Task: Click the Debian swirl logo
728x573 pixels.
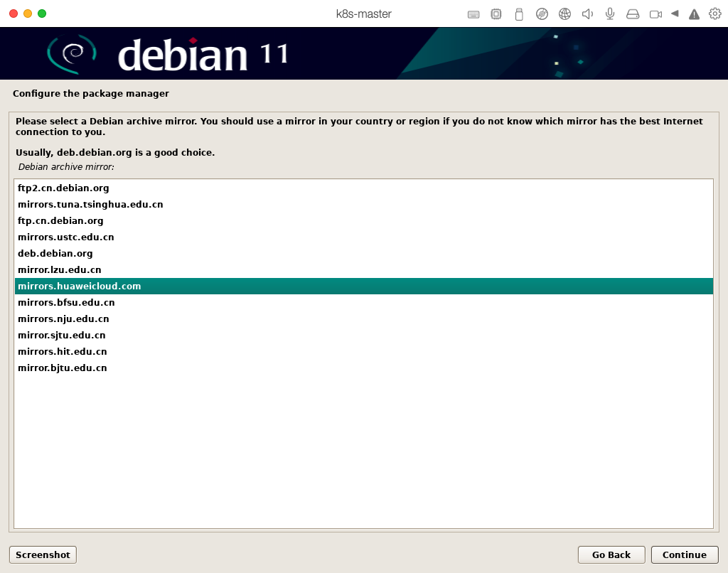Action: (72, 54)
